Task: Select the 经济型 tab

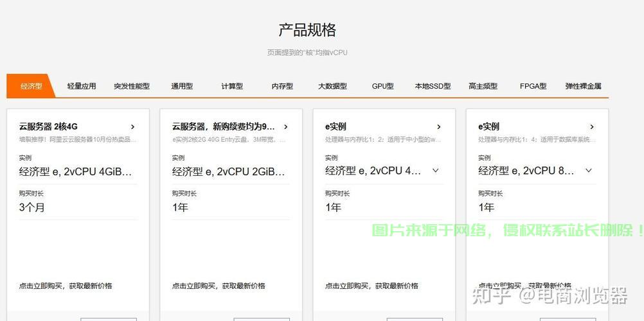Action: [31, 86]
